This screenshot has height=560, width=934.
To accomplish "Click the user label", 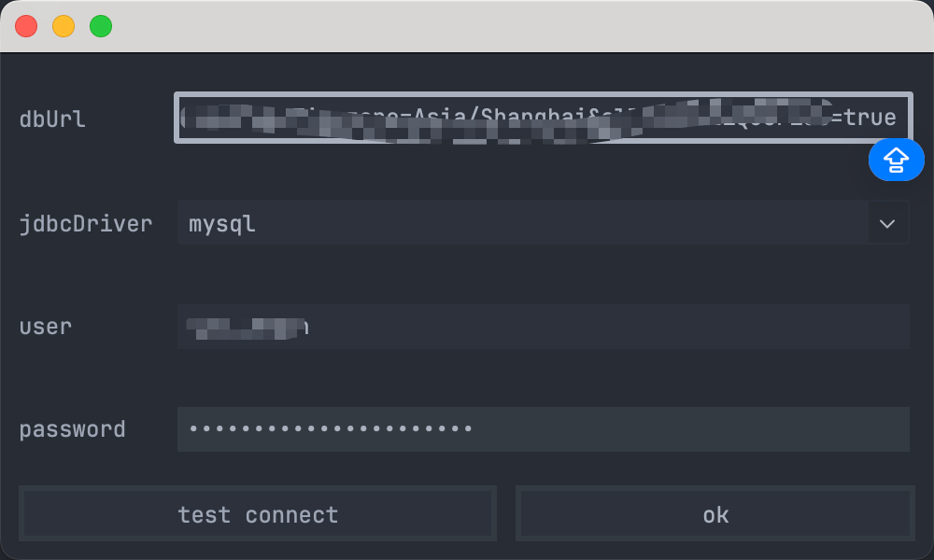I will pos(45,327).
